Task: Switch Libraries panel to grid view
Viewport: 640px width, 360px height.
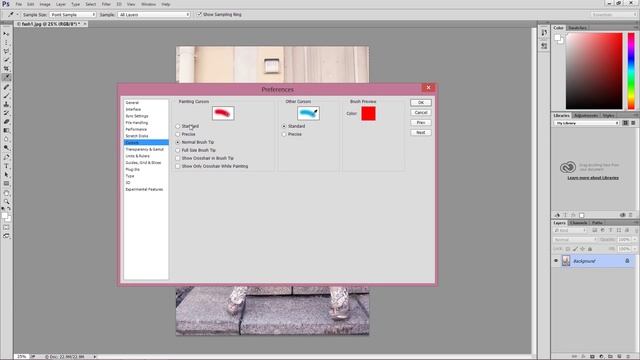Action: coord(625,123)
